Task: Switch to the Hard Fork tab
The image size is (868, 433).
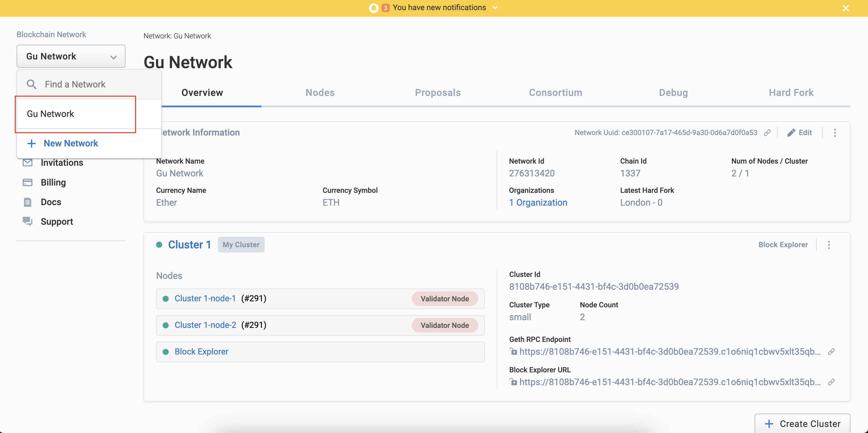Action: click(x=791, y=93)
